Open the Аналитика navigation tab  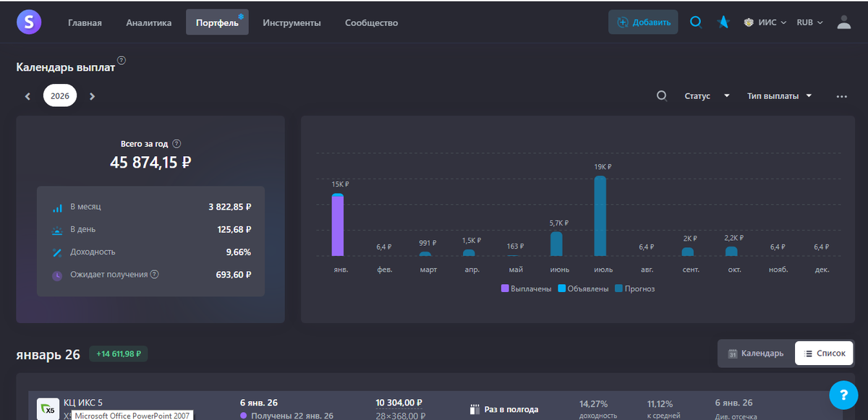149,22
